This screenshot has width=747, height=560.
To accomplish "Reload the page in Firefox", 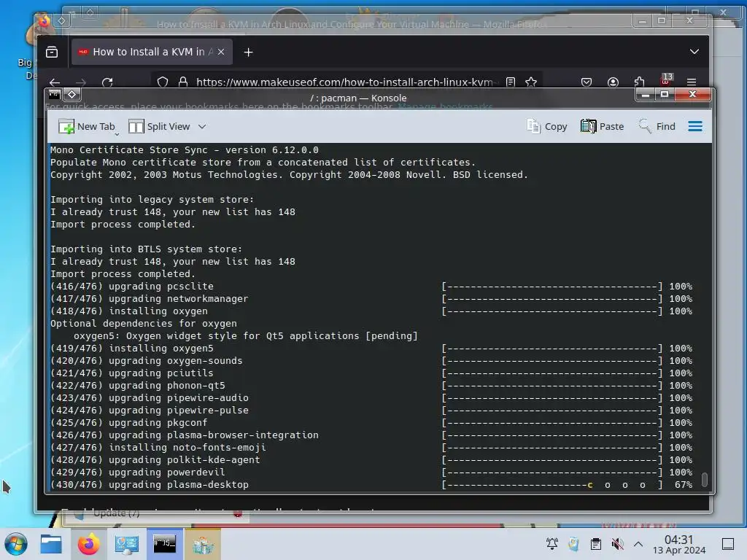I will pyautogui.click(x=107, y=82).
